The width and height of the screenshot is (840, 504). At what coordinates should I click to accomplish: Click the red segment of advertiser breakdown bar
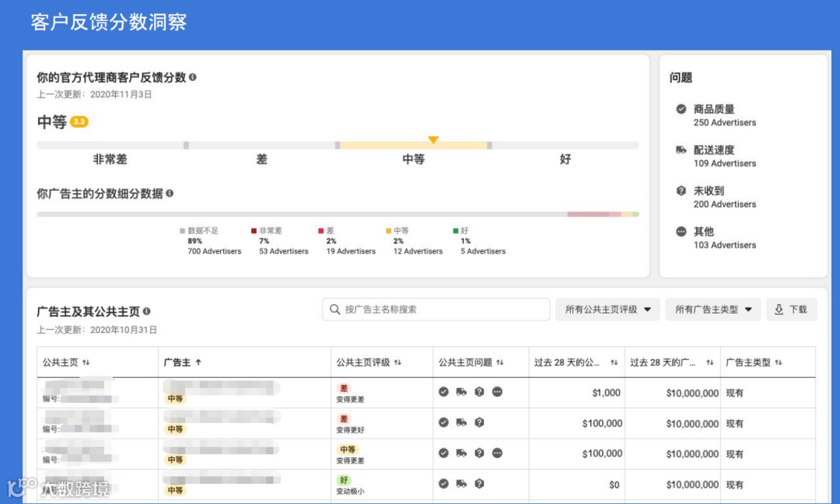click(588, 214)
